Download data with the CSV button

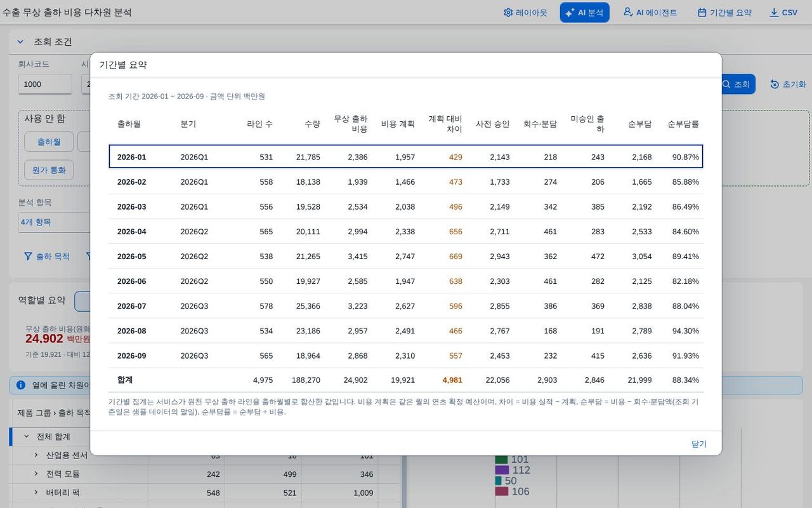pyautogui.click(x=783, y=13)
